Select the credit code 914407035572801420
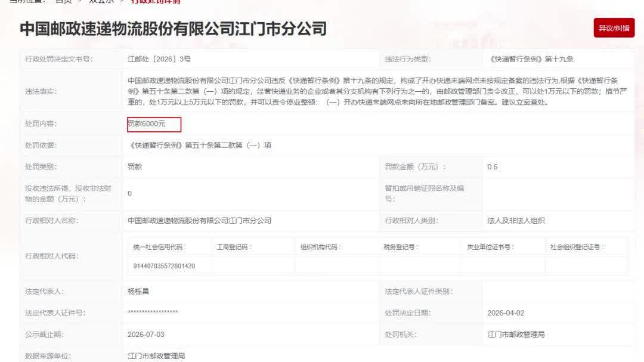This screenshot has width=644, height=362. coord(164,266)
